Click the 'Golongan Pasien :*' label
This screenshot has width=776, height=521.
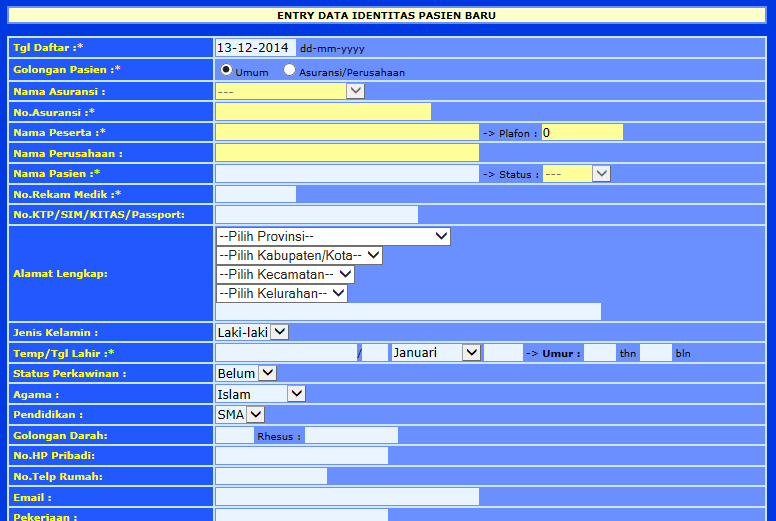point(67,69)
